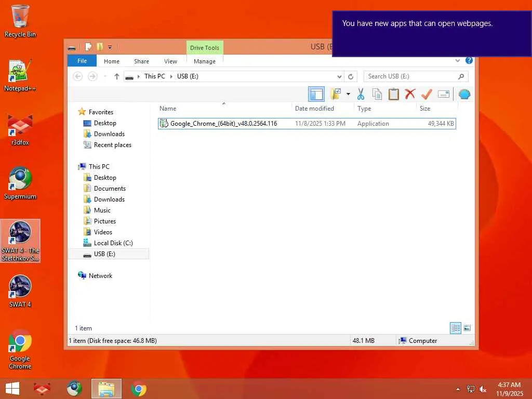This screenshot has width=532, height=399.
Task: Select Favorites in the navigation pane
Action: [101, 112]
